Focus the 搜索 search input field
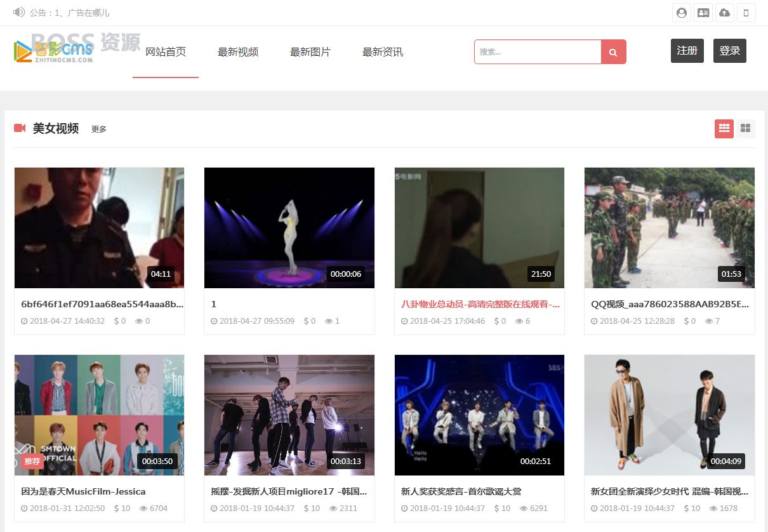The height and width of the screenshot is (532, 768). point(538,52)
